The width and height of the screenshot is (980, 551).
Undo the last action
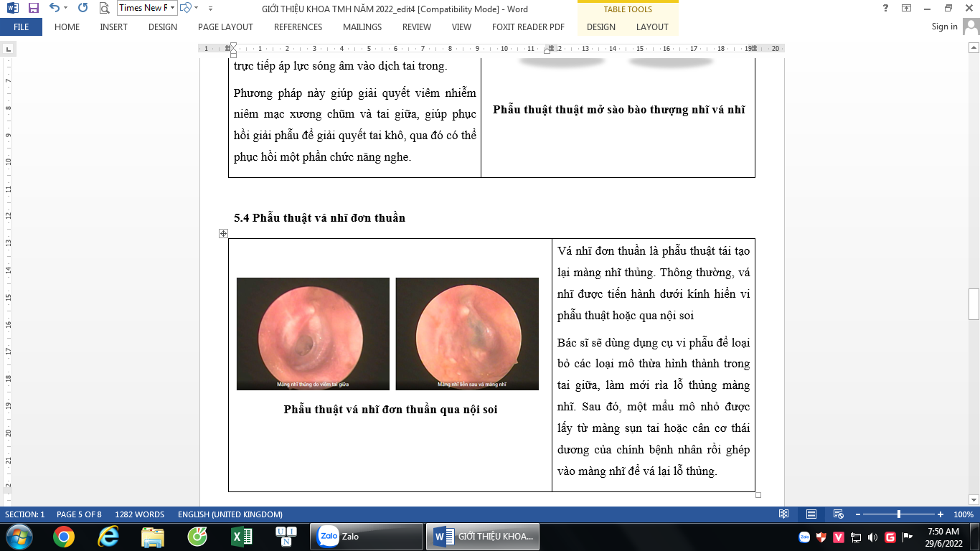tap(54, 9)
